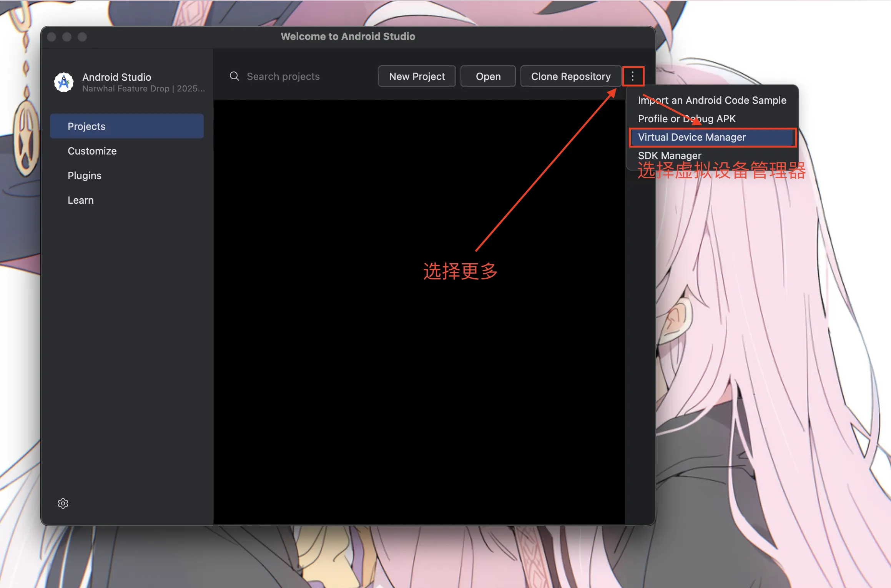The height and width of the screenshot is (588, 891).
Task: Click the New Project button
Action: [417, 76]
